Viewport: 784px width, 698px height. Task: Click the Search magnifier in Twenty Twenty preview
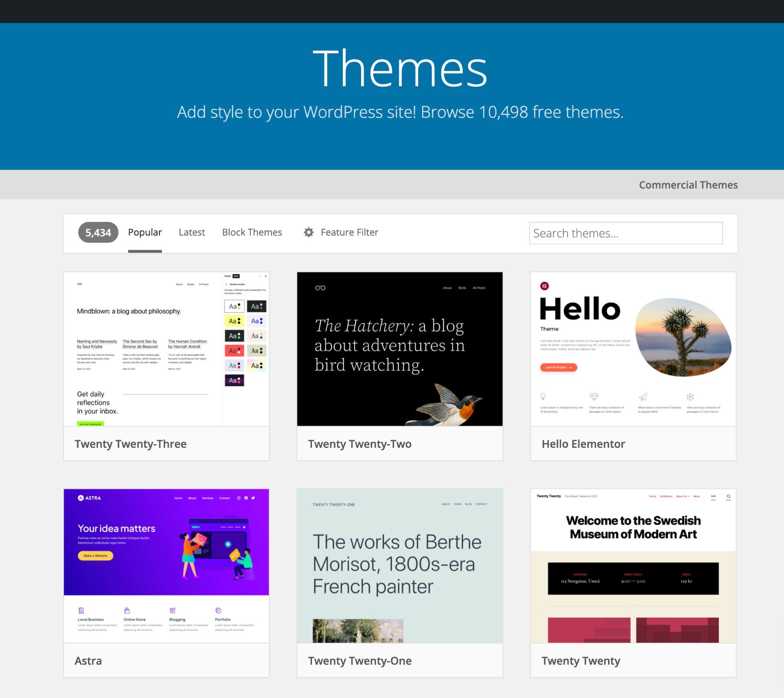click(728, 497)
